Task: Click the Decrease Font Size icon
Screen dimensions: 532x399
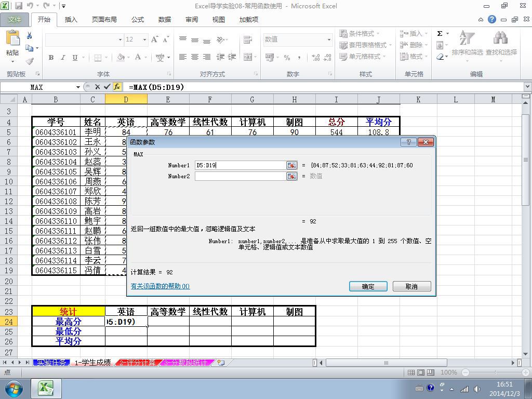Action: coord(166,39)
